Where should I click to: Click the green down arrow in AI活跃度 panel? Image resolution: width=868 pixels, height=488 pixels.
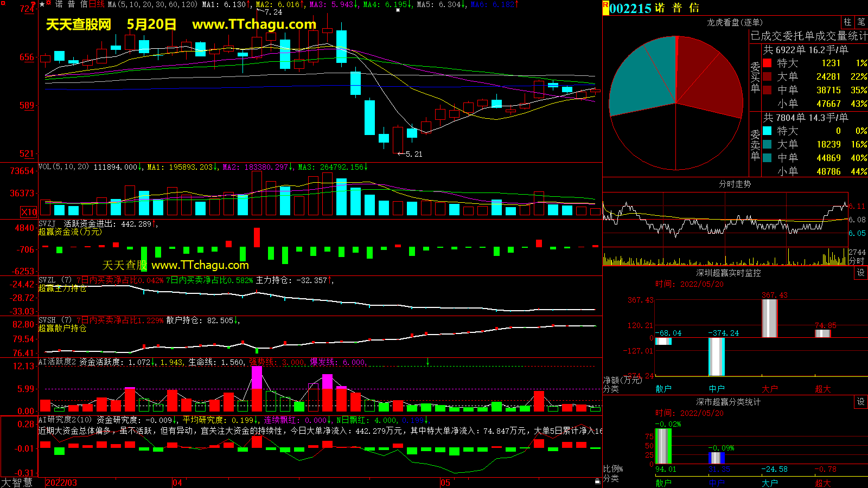click(x=427, y=362)
